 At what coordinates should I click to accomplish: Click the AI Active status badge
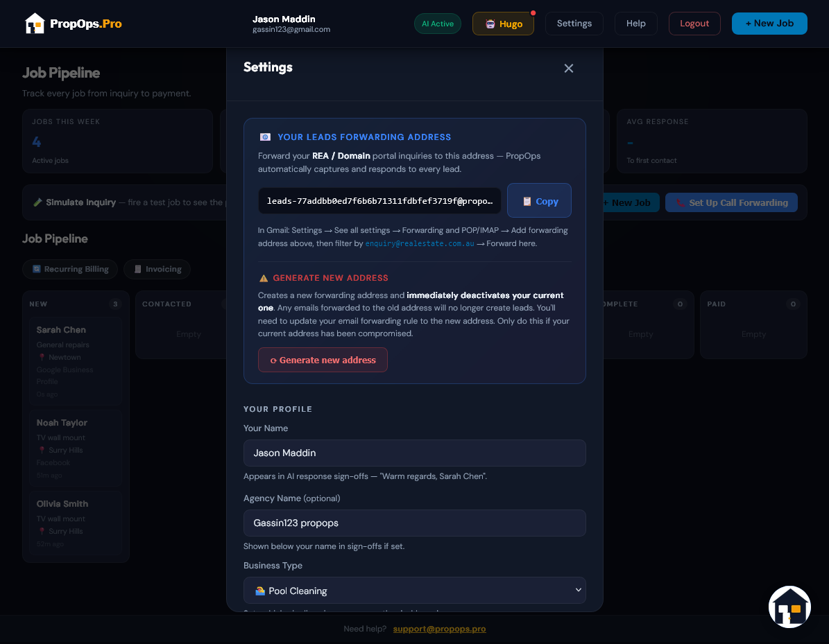click(437, 24)
